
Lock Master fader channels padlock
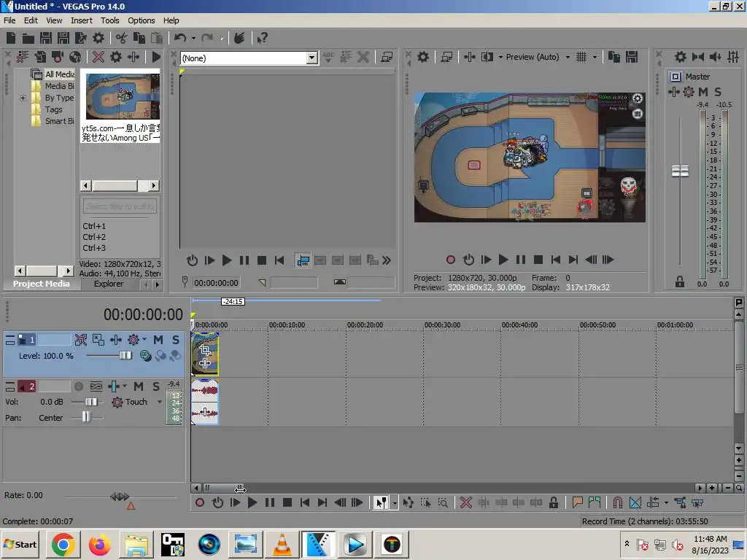pyautogui.click(x=680, y=282)
